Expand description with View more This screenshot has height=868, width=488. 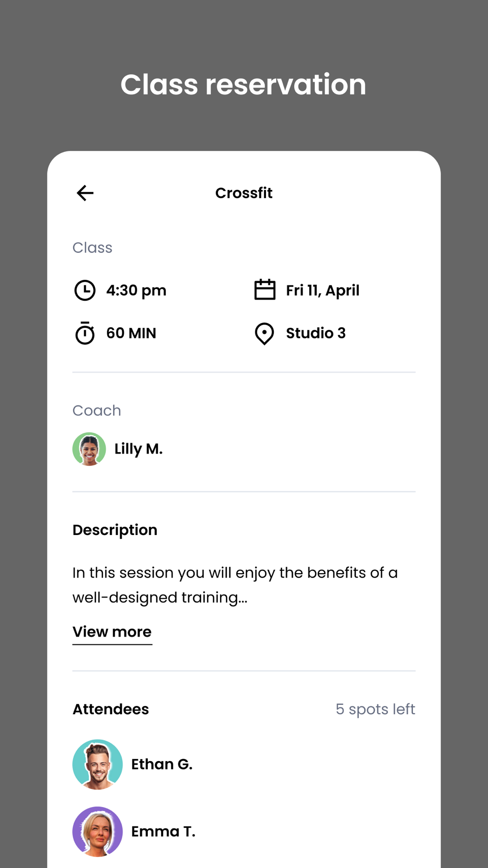112,632
